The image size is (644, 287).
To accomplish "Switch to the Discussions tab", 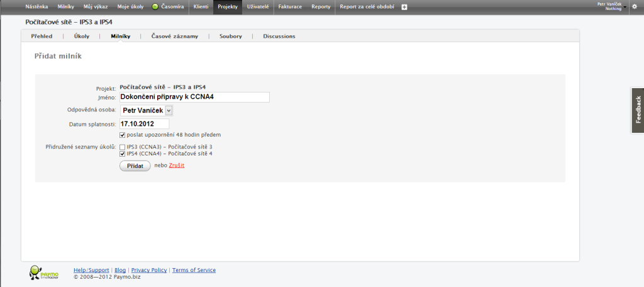I will click(x=279, y=36).
